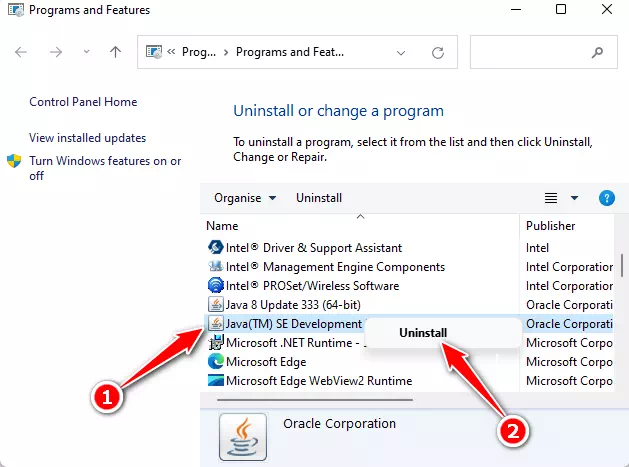Open the recent locations chevron
The image size is (629, 467).
(86, 52)
